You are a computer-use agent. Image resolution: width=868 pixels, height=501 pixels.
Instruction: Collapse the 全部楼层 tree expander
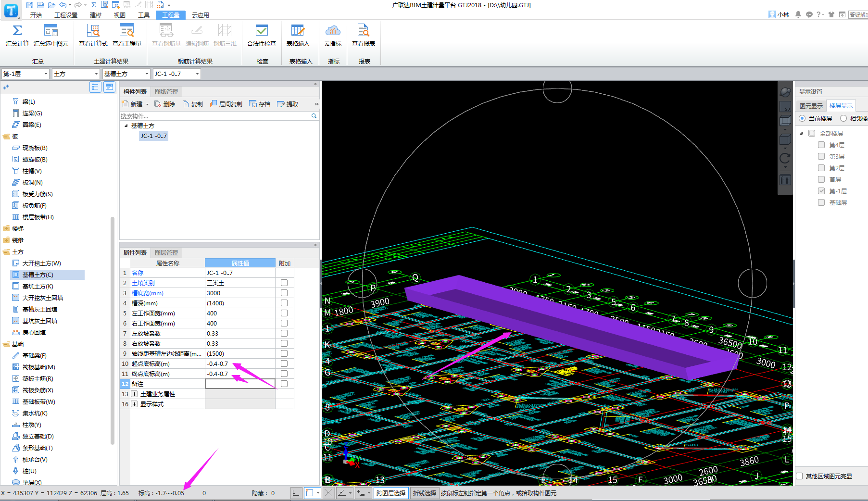[x=801, y=133]
